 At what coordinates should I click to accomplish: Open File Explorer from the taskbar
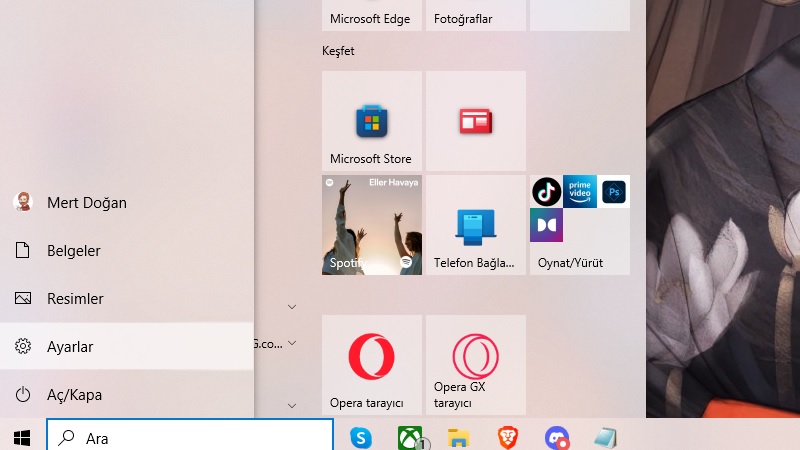pos(458,438)
